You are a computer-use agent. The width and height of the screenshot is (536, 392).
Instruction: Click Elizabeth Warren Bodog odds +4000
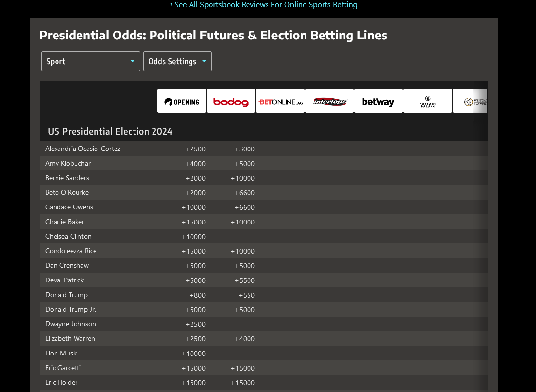tap(245, 339)
